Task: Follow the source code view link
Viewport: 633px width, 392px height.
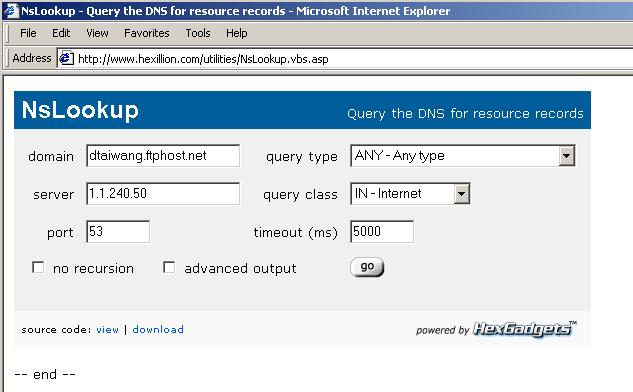Action: click(x=107, y=329)
